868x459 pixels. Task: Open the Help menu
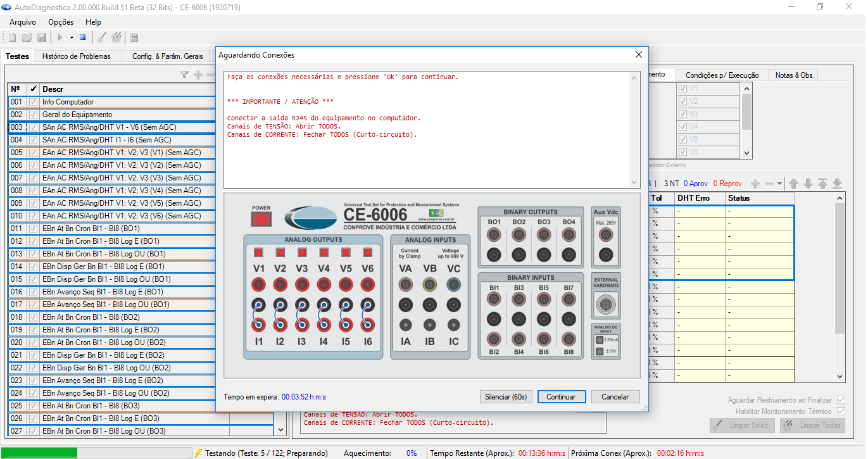[93, 22]
